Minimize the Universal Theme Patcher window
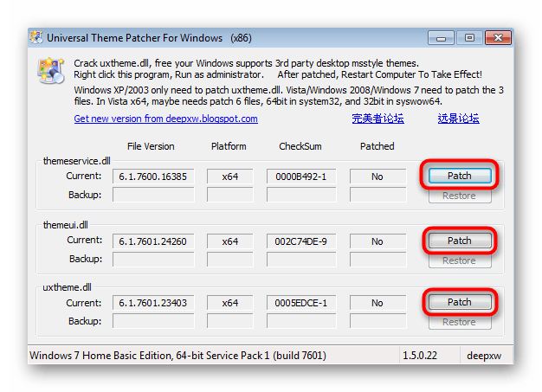Screen dimensions: 542x392 coord(441,38)
